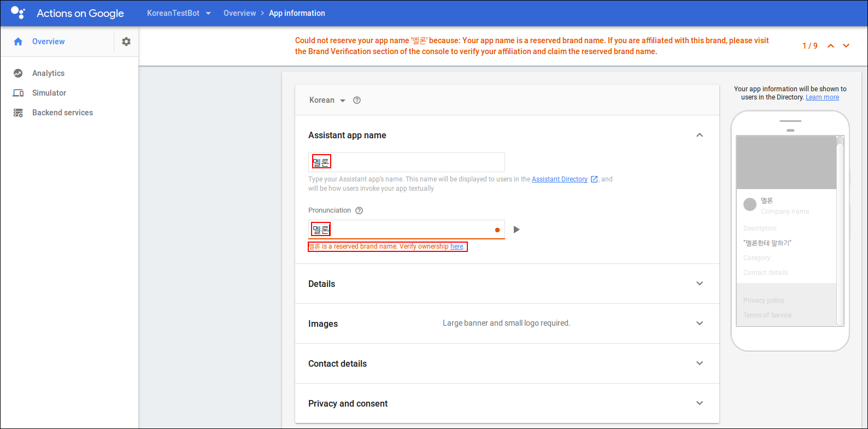Screen dimensions: 868x429
Task: Click Company name in phone preview
Action: 785,211
